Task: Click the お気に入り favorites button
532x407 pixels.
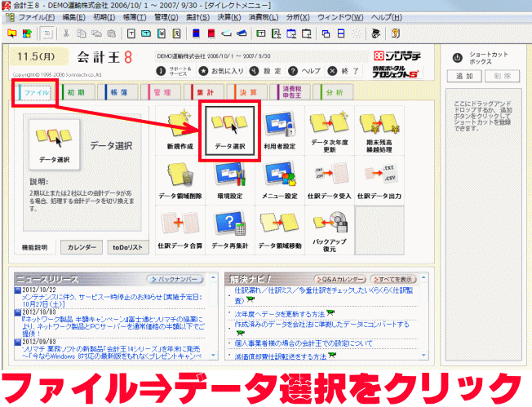Action: (x=222, y=70)
